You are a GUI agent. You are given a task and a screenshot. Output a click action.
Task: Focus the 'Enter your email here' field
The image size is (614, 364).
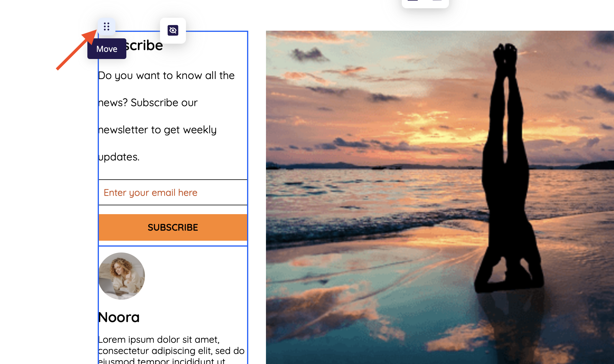pyautogui.click(x=173, y=192)
